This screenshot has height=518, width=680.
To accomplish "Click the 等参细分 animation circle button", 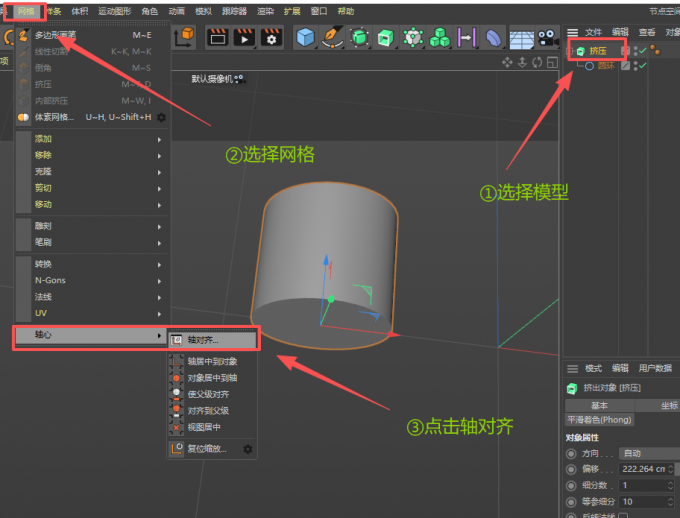I will click(571, 502).
